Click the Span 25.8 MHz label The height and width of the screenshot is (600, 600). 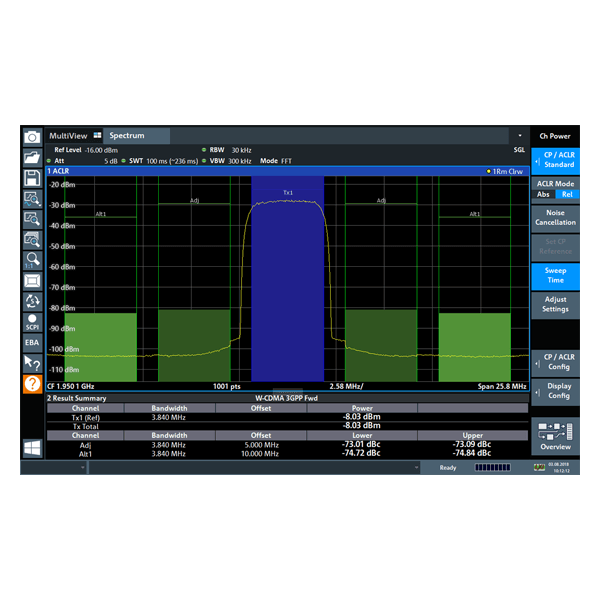[x=502, y=386]
